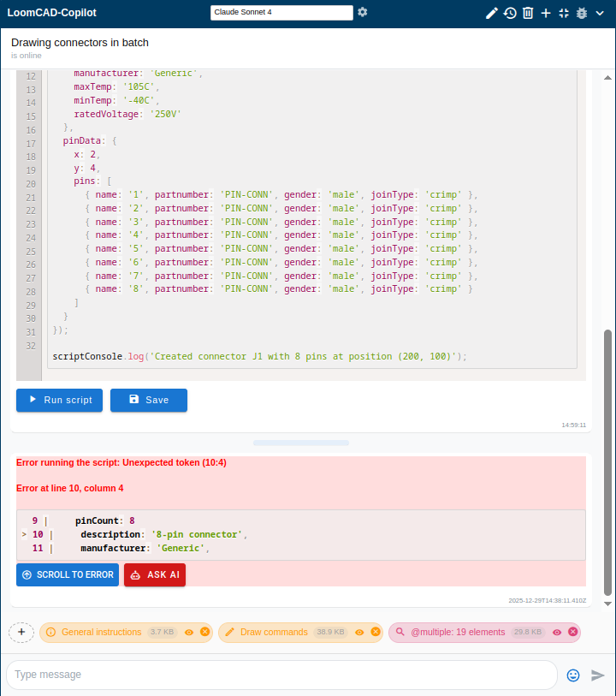Open model settings gear icon
Screen dimensions: 616x696
[x=363, y=12]
